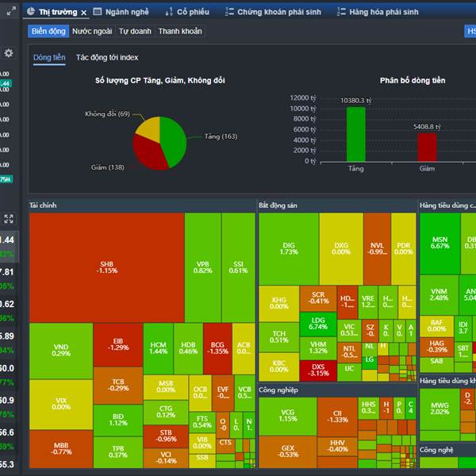
Task: Click the VCG 1.15% tile
Action: (x=288, y=416)
